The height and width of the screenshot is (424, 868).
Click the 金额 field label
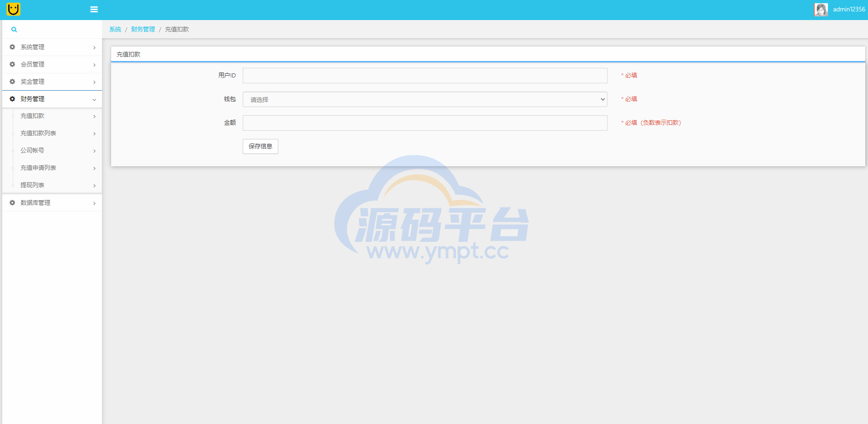230,123
